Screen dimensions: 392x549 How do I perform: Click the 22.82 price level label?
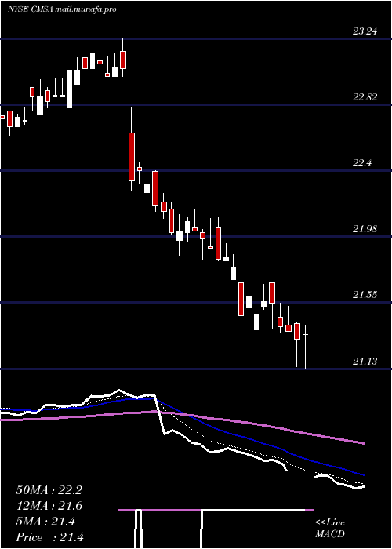(x=365, y=97)
